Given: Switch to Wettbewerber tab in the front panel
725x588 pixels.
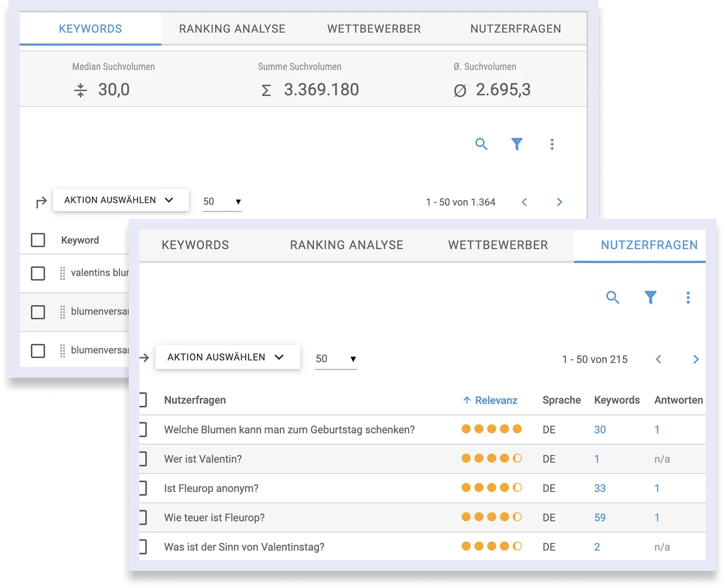Looking at the screenshot, I should coord(498,245).
